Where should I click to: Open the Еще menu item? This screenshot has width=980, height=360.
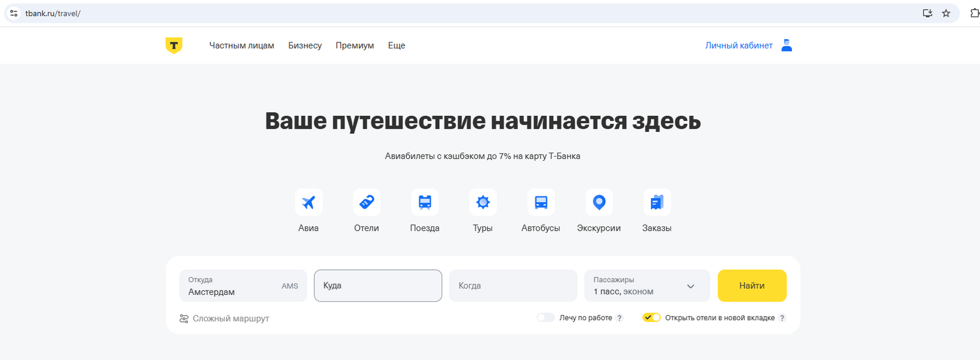396,45
